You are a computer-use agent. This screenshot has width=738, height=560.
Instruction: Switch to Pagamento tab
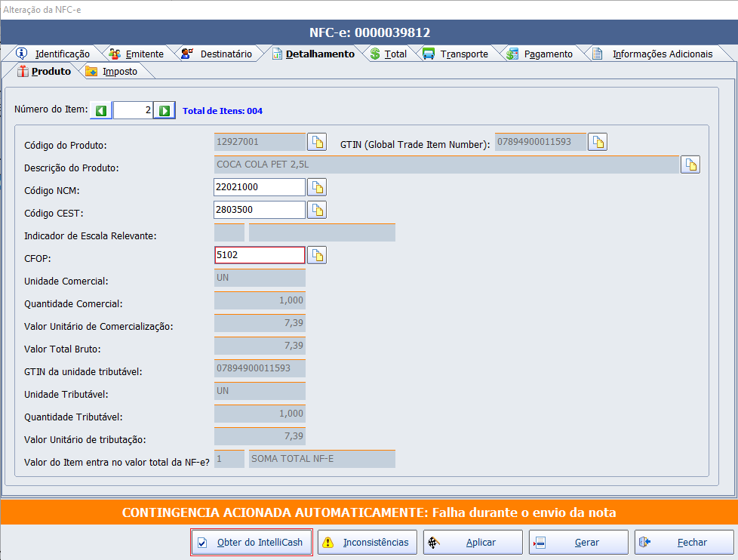(x=540, y=54)
